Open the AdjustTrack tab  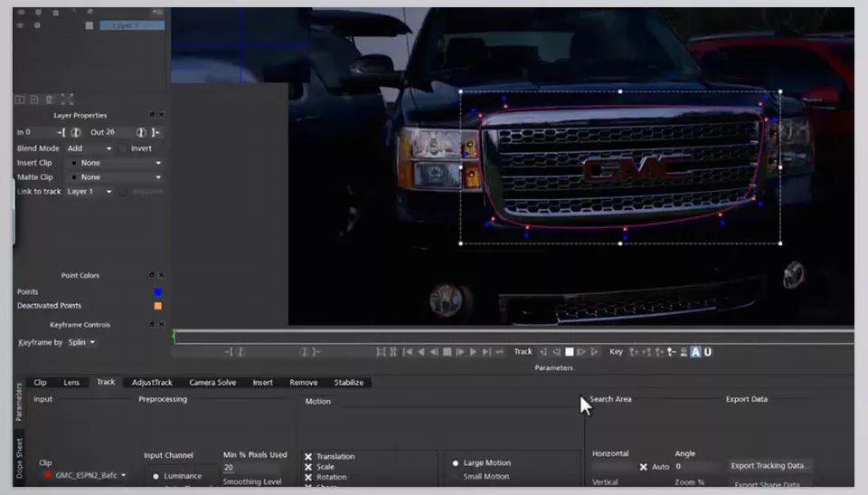152,383
